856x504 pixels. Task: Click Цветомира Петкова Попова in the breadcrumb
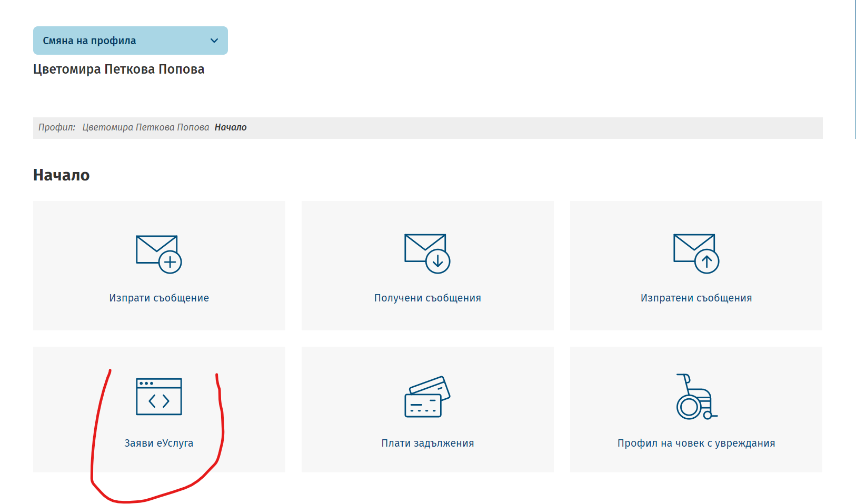tap(146, 127)
